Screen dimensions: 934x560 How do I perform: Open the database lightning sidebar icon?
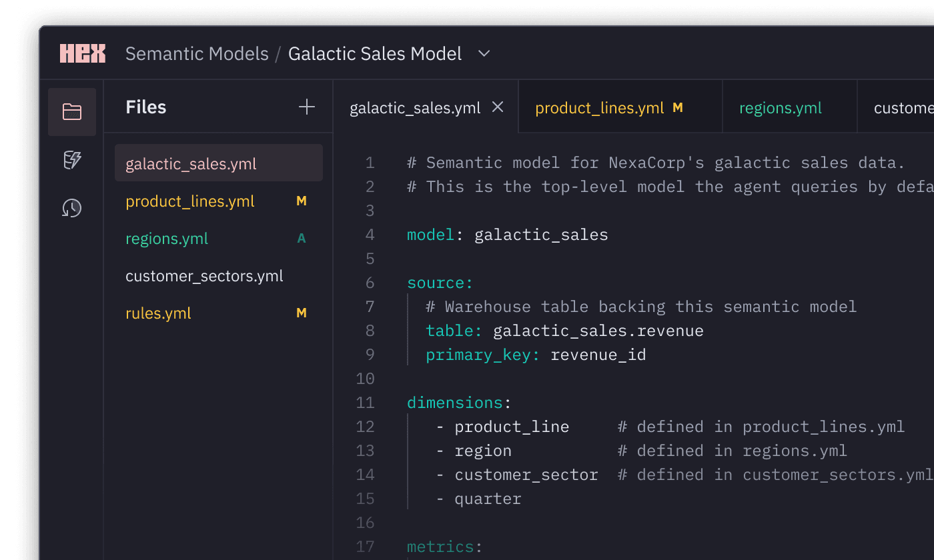click(x=72, y=160)
